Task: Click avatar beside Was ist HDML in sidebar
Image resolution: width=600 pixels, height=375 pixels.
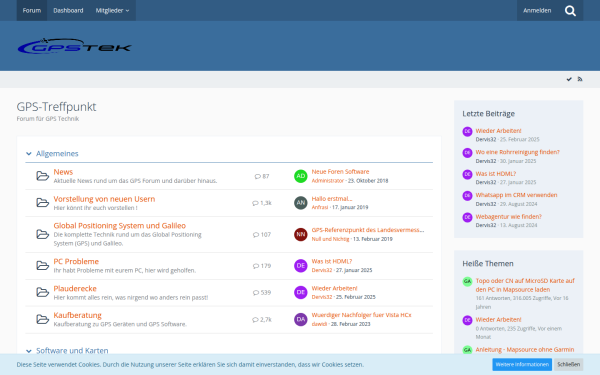Action: pos(467,174)
